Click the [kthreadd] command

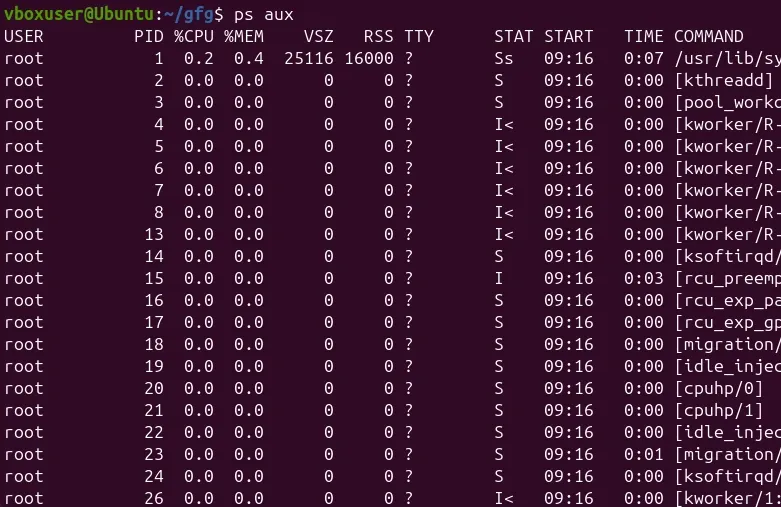[724, 80]
